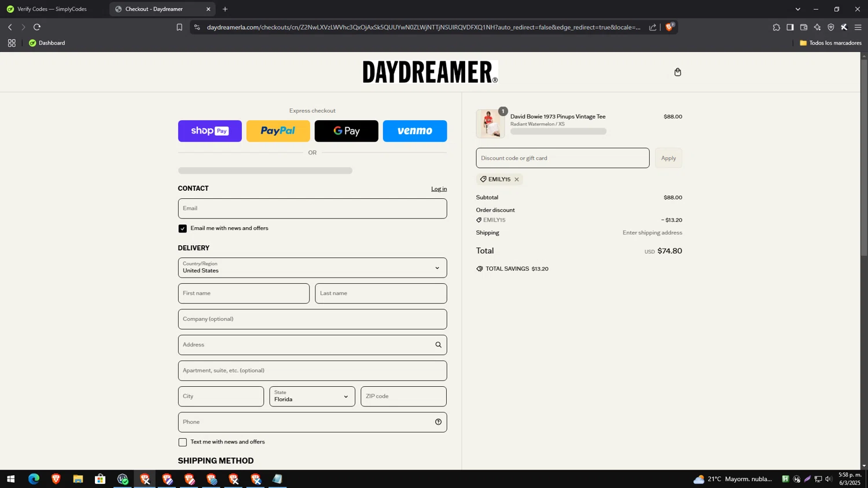
Task: Reload the checkout page
Action: (37, 27)
